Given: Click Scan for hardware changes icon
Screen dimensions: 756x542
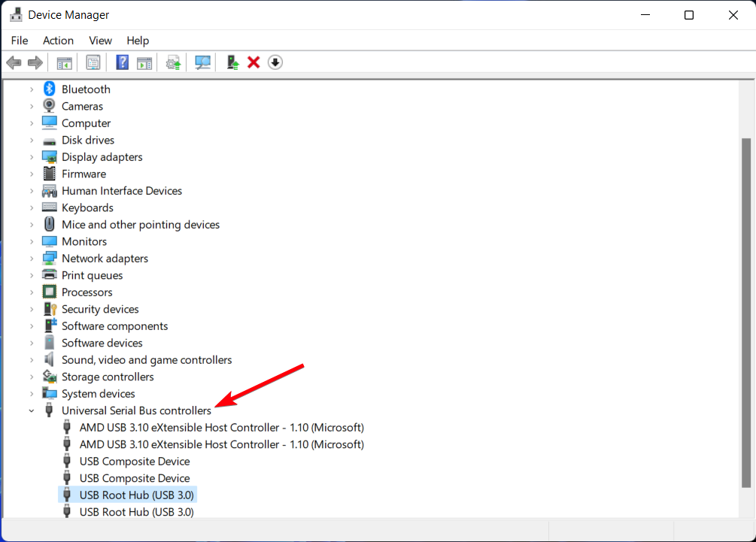Looking at the screenshot, I should click(x=202, y=62).
